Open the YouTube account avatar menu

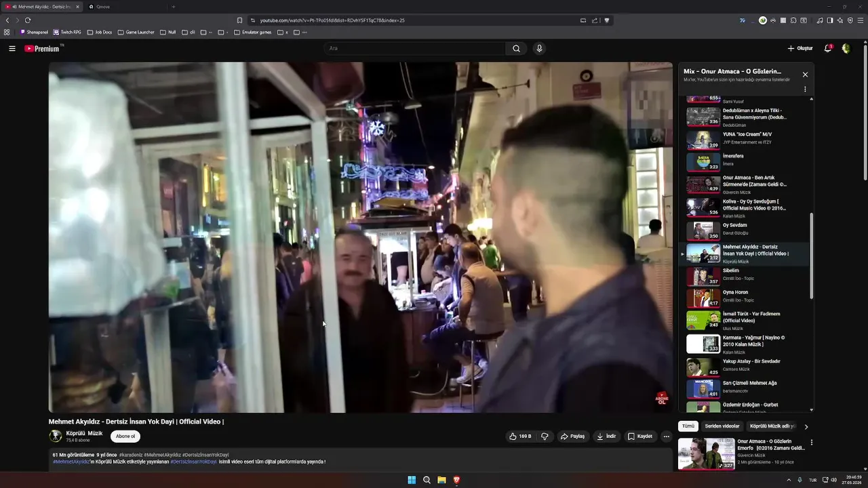[846, 48]
